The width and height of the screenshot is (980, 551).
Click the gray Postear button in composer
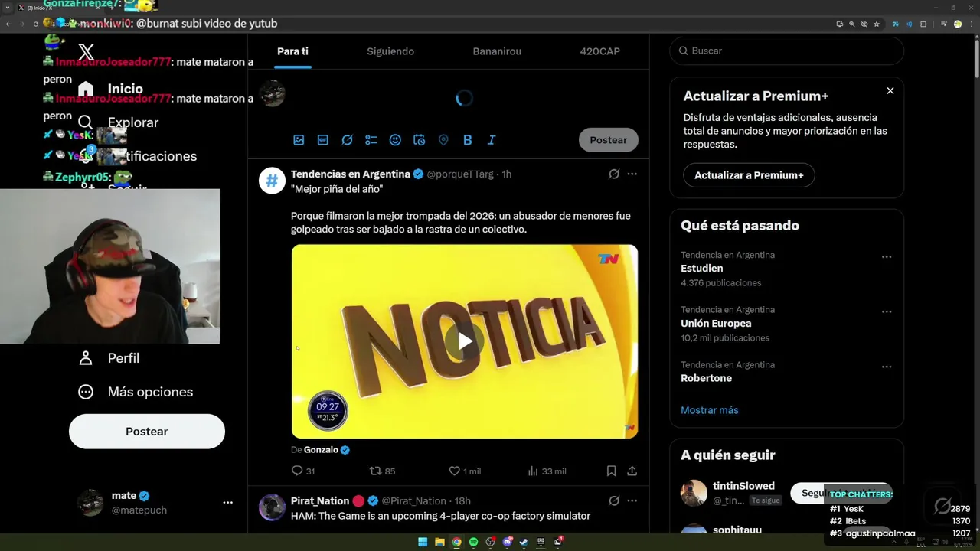(609, 140)
